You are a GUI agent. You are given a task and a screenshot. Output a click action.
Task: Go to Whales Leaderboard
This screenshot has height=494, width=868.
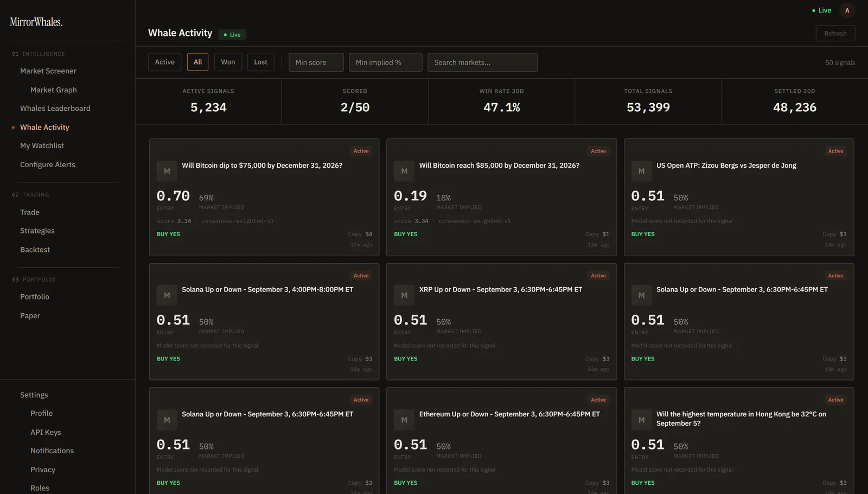(x=55, y=108)
